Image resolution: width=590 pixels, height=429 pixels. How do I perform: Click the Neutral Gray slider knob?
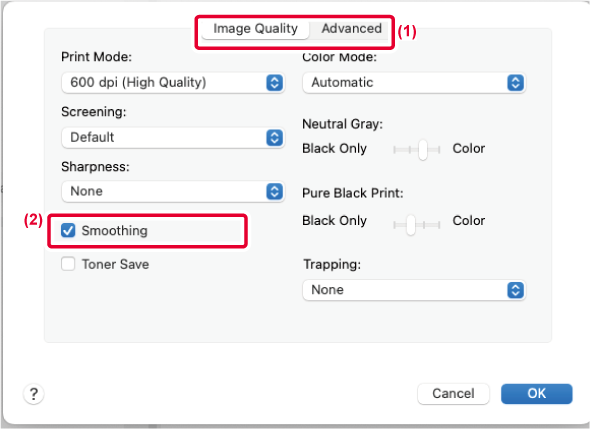[x=423, y=150]
